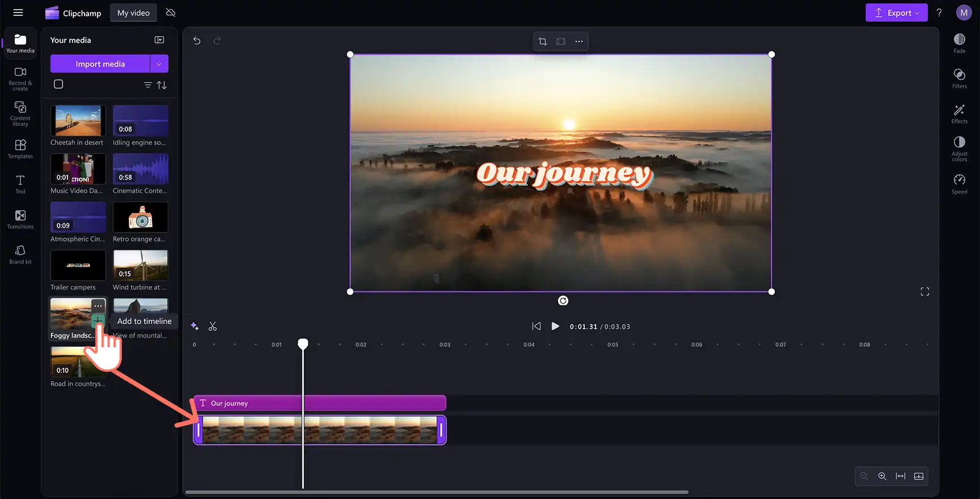The image size is (980, 499).
Task: Expand the Import media dropdown arrow
Action: point(159,64)
